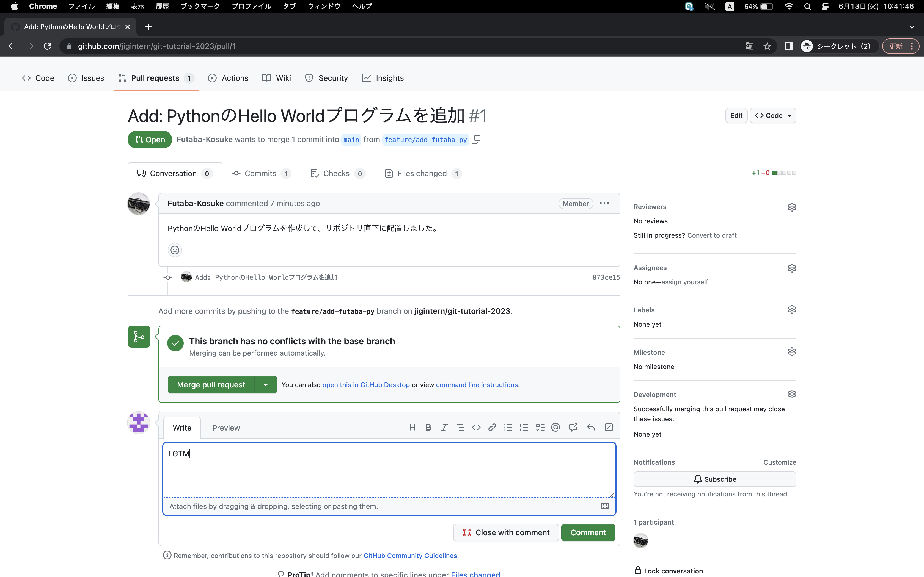Open the macOS Control Center icon
This screenshot has width=924, height=577.
(x=826, y=7)
